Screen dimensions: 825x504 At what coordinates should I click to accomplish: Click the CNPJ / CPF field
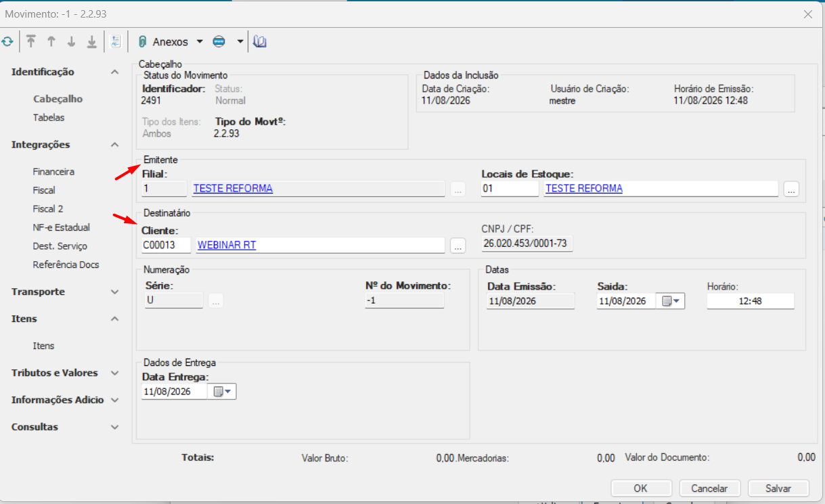click(x=527, y=244)
